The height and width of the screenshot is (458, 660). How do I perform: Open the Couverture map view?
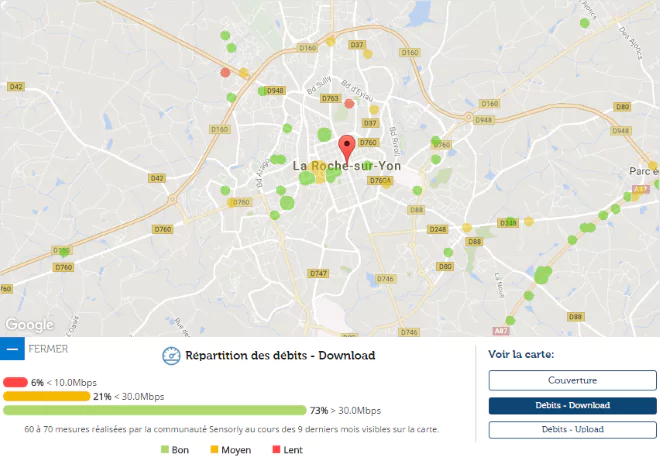(572, 381)
